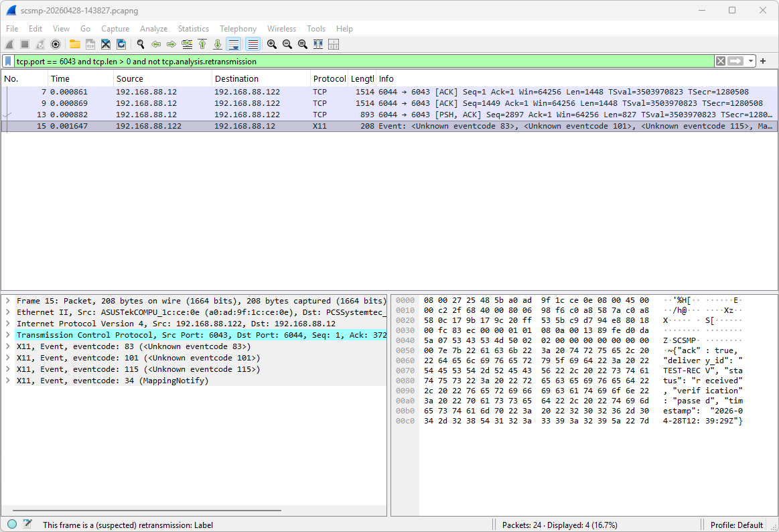This screenshot has width=779, height=532.
Task: Jump to the first packet icon
Action: (202, 44)
